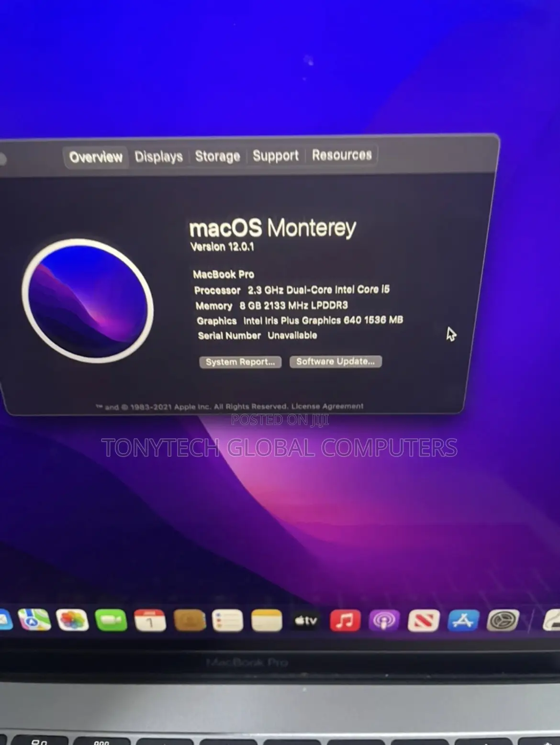Launch Reminders from the dock
The width and height of the screenshot is (560, 745).
pos(227,621)
